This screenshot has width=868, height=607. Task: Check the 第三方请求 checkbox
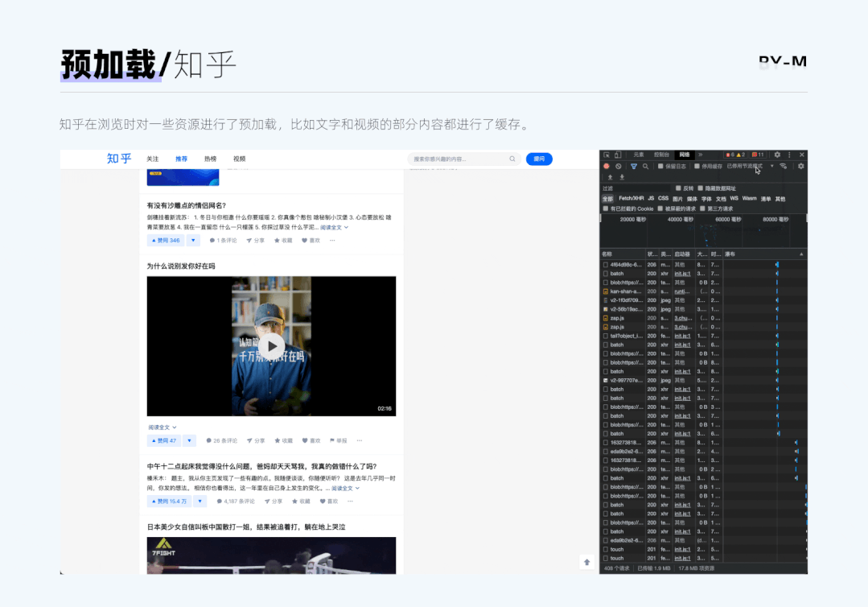[702, 209]
